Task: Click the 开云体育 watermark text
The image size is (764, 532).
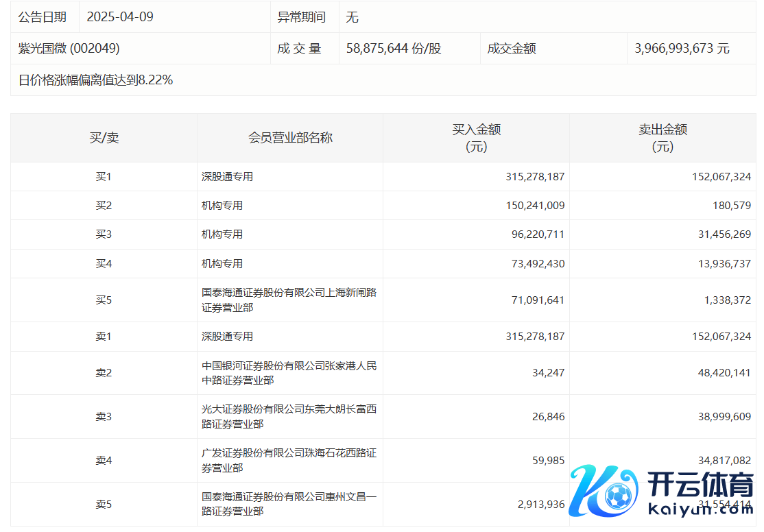Action: 700,484
